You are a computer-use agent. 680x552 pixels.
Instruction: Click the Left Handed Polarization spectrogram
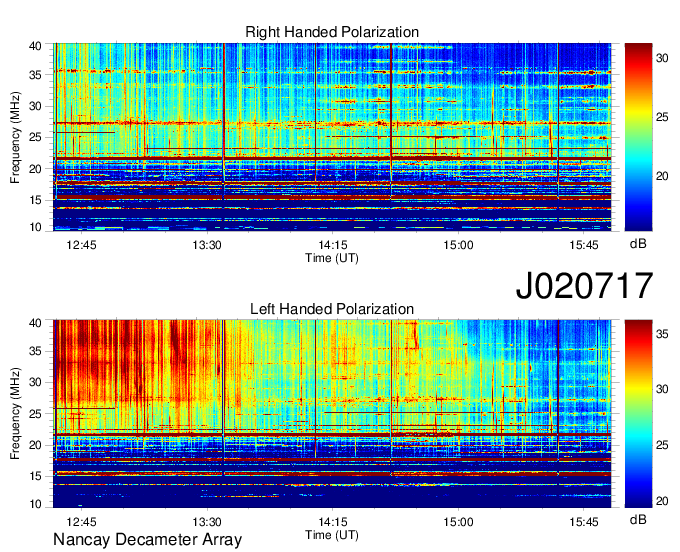pos(332,414)
